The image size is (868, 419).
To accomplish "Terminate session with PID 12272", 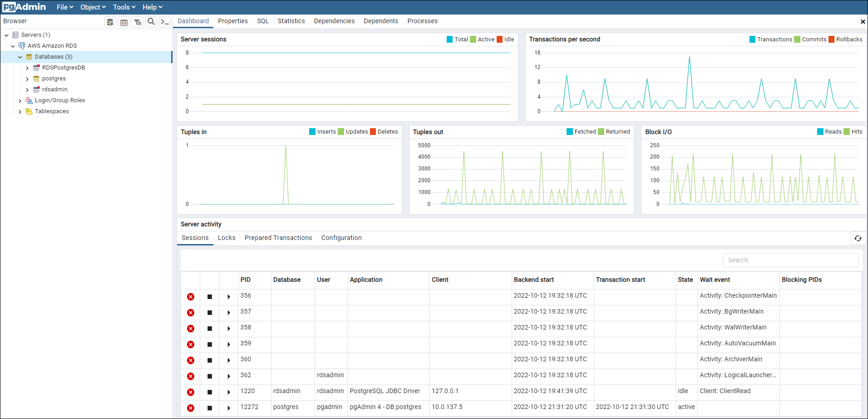I will [x=191, y=408].
